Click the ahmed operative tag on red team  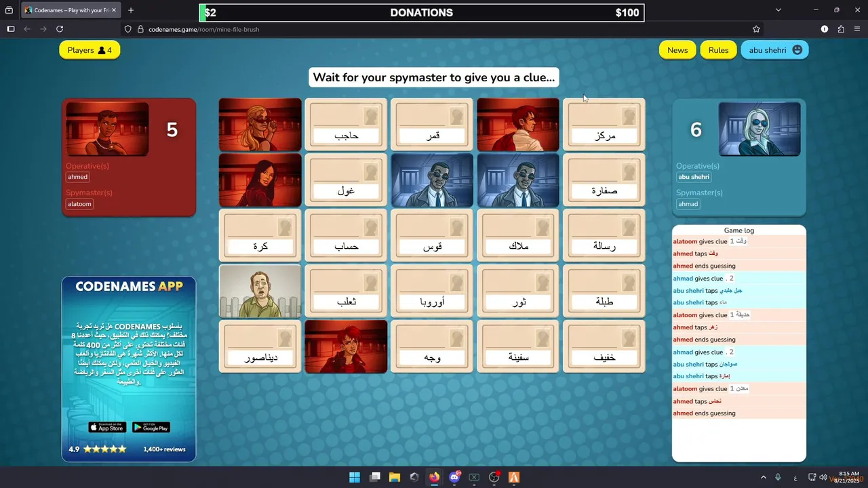tap(78, 177)
